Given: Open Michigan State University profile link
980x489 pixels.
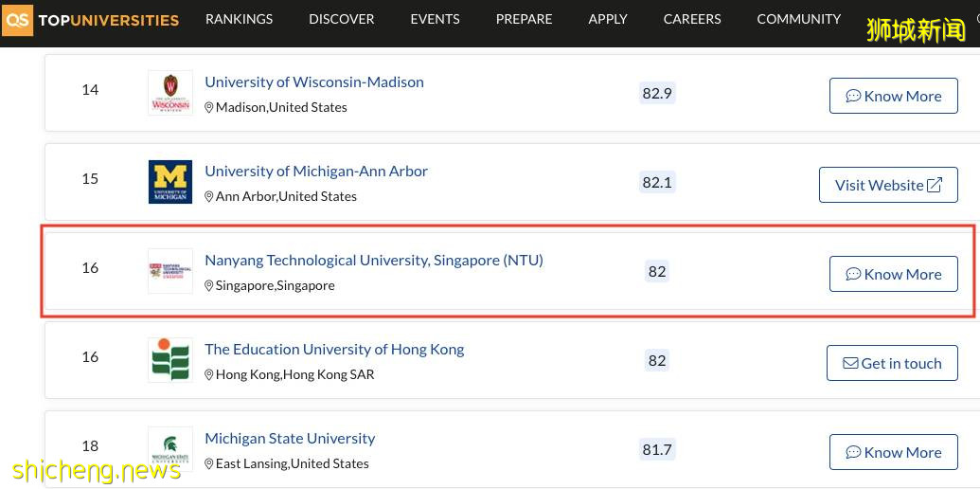Looking at the screenshot, I should point(290,439).
